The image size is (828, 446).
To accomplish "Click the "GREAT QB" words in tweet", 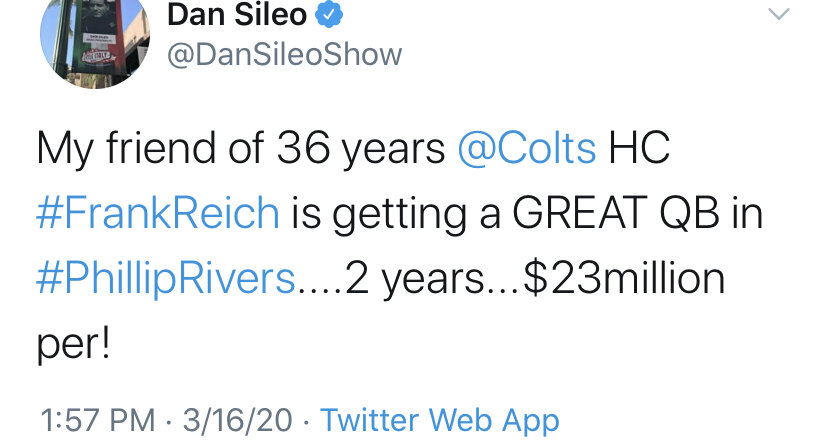I will pyautogui.click(x=616, y=213).
